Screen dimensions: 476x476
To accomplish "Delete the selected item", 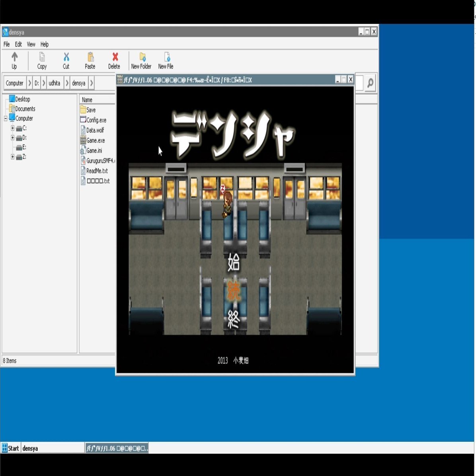I will click(114, 60).
